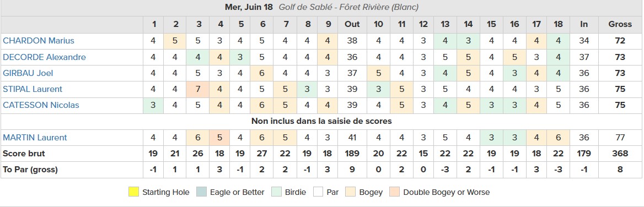Image resolution: width=644 pixels, height=207 pixels.
Task: Open DECORDE Alexandre player link
Action: point(44,57)
